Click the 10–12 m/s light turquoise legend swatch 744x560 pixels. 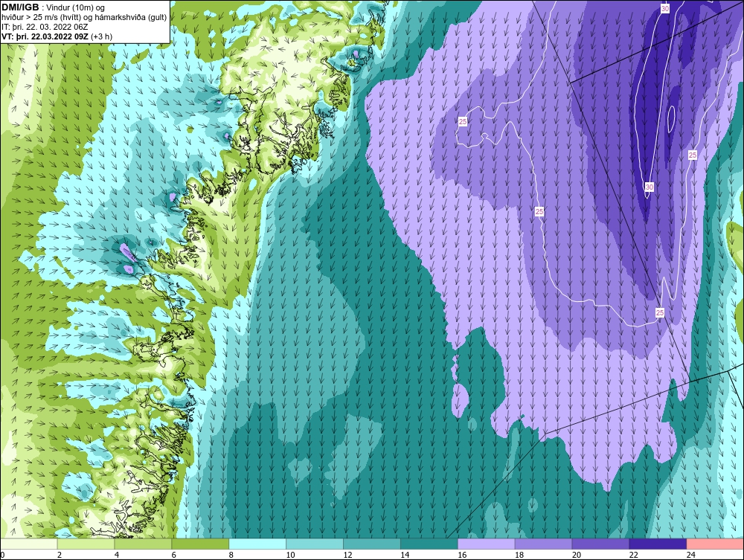[315, 544]
